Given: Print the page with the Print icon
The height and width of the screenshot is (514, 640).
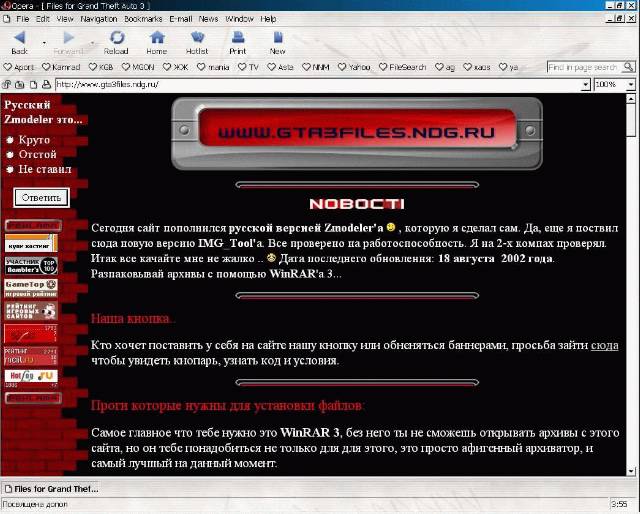Looking at the screenshot, I should [238, 42].
